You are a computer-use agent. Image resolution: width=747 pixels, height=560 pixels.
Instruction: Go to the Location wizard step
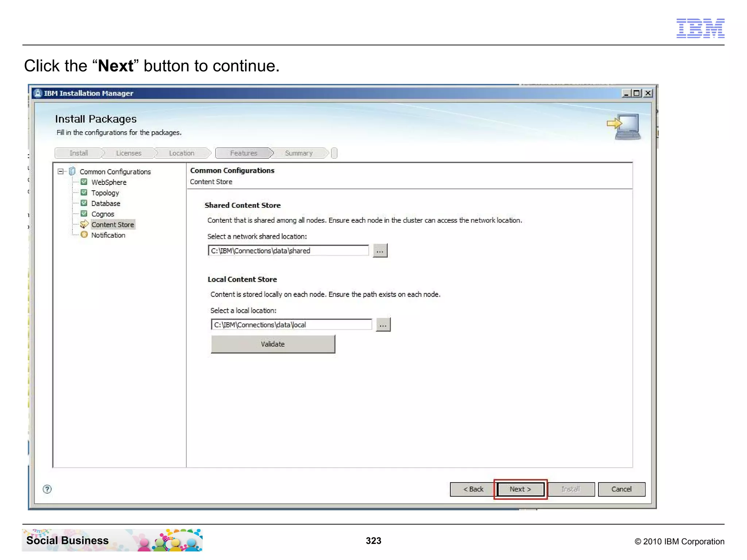click(182, 153)
